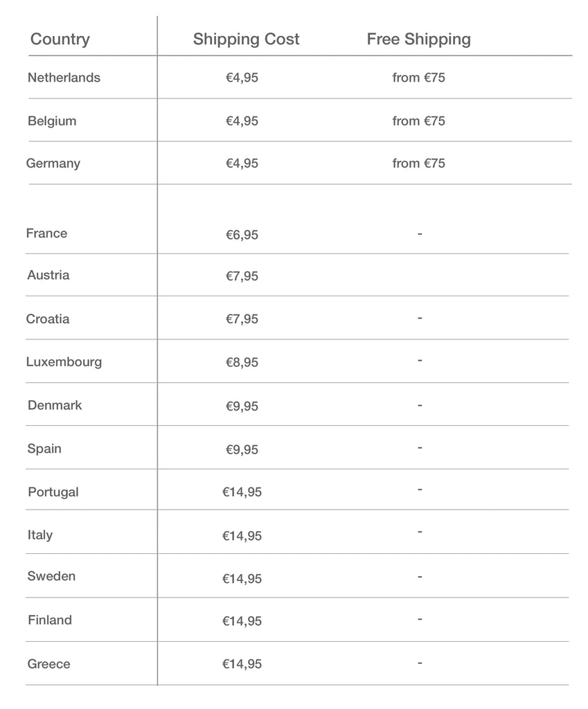Click the Free Shipping column header
Viewport: 588px width, 709px height.
tap(419, 39)
